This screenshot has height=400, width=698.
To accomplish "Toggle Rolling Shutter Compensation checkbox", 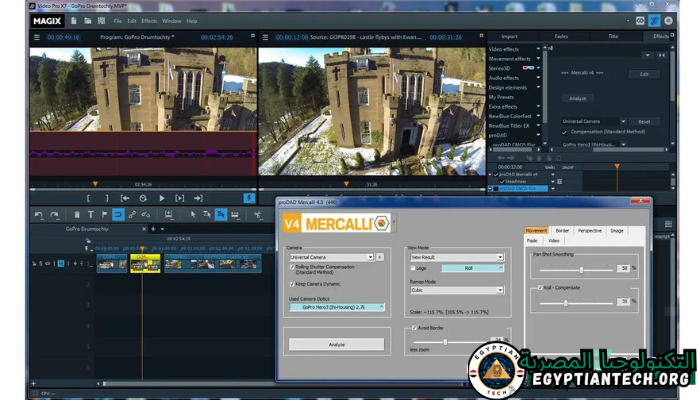I will coord(291,267).
